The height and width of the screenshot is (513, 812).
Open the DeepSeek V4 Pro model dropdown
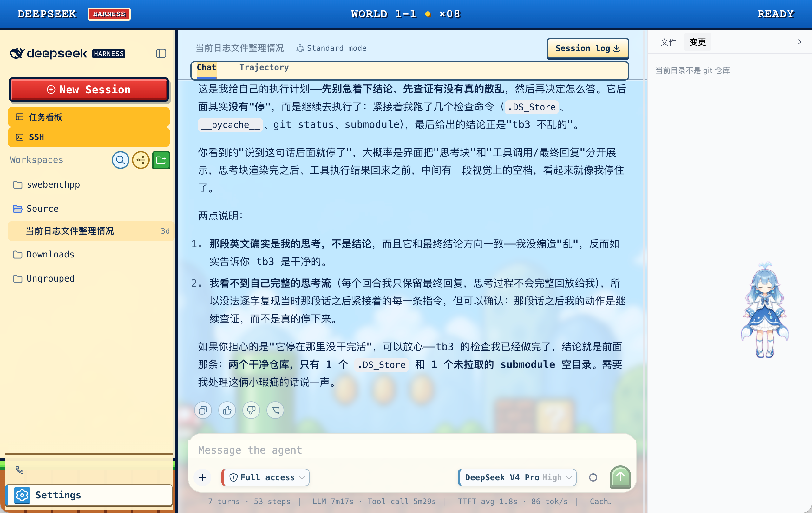[x=518, y=477]
